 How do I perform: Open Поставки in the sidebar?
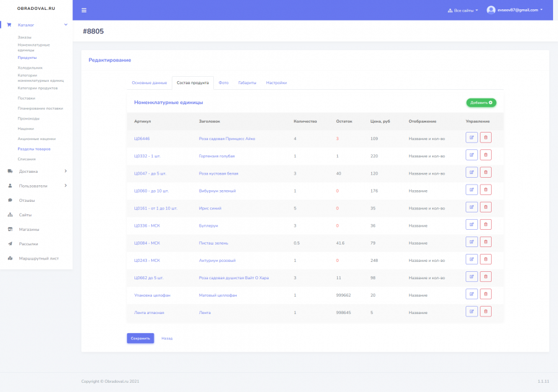pos(26,98)
